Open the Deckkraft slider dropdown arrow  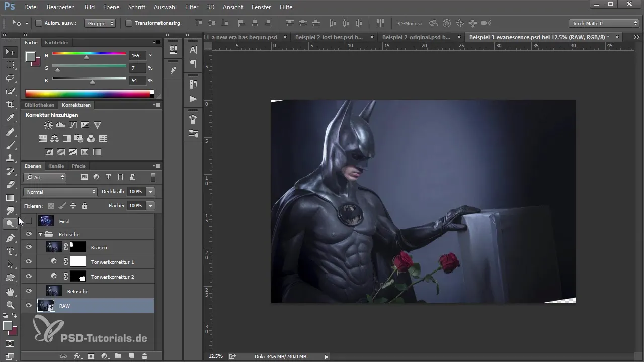[x=150, y=192]
